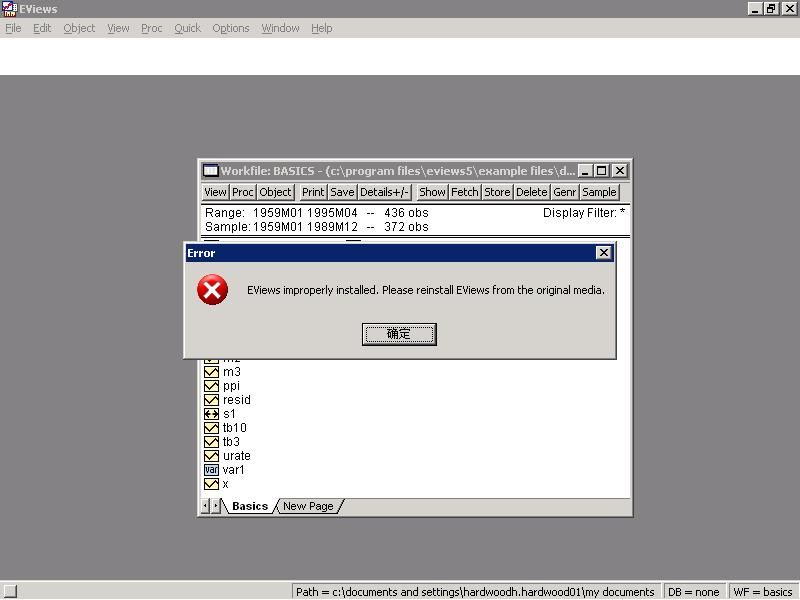Click the Display Filter label

pyautogui.click(x=584, y=213)
